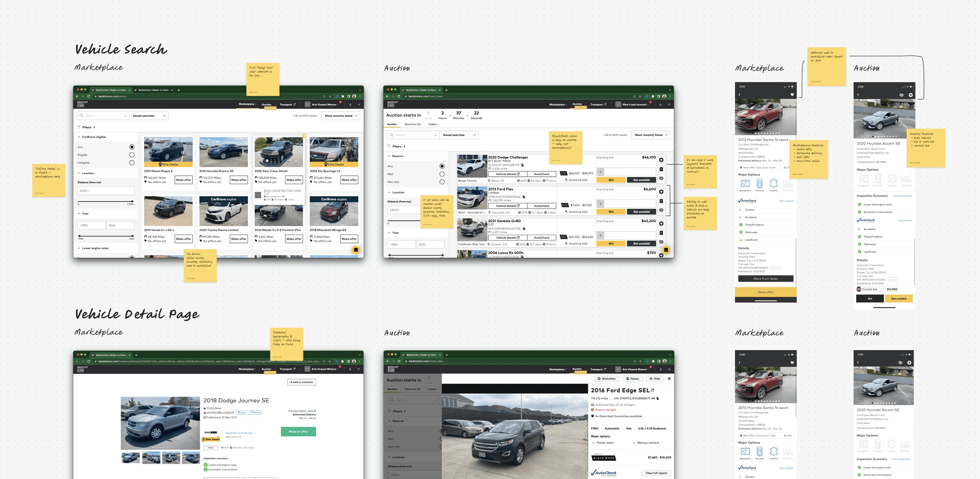Screen dimensions: 980x479
Task: Add the 2022 Dodge Challenger to watchlist
Action: pos(661,160)
